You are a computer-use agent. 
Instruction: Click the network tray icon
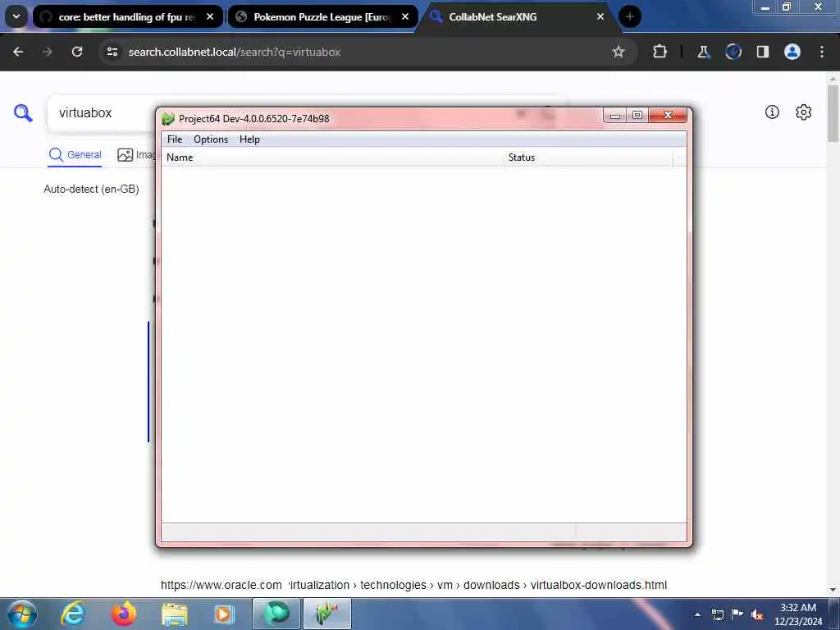(717, 614)
